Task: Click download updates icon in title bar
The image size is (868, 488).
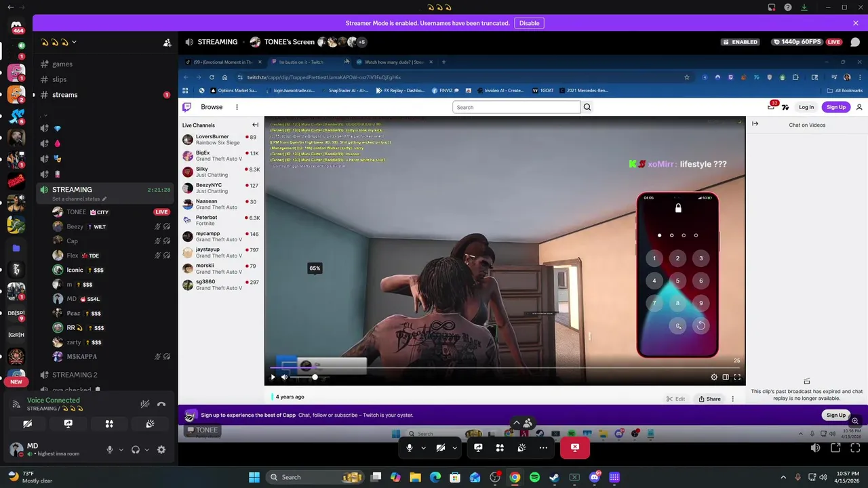Action: pyautogui.click(x=804, y=7)
